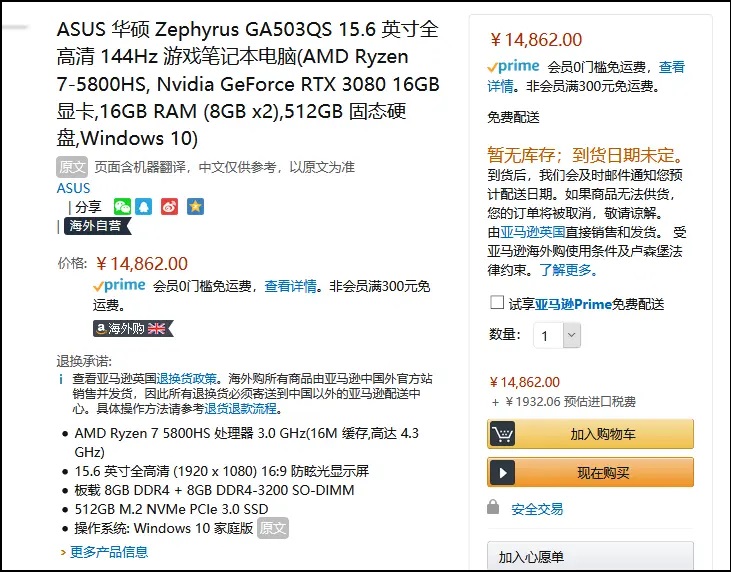Click the prime logo in buy box
The image size is (731, 572).
click(513, 67)
